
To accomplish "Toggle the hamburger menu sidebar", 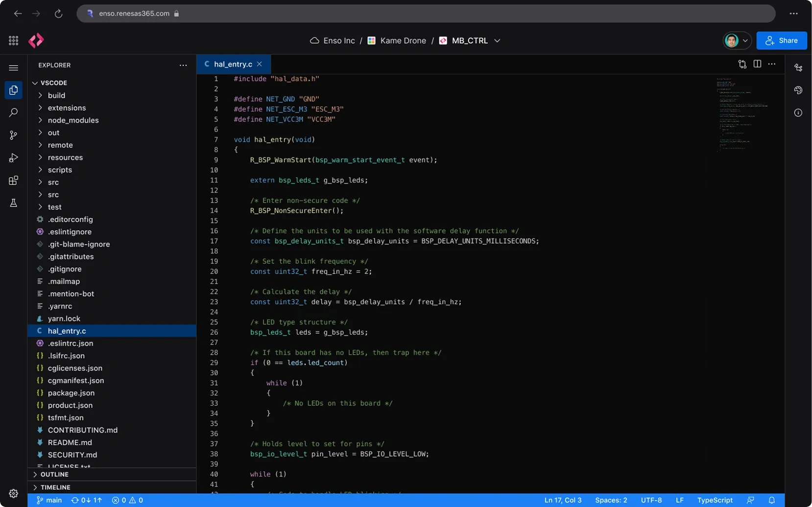I will (13, 68).
